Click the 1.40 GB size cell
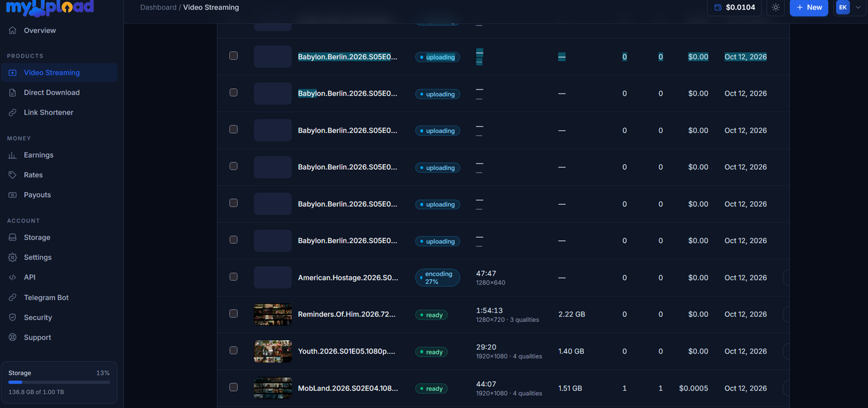Viewport: 868px width, 408px height. click(x=571, y=351)
